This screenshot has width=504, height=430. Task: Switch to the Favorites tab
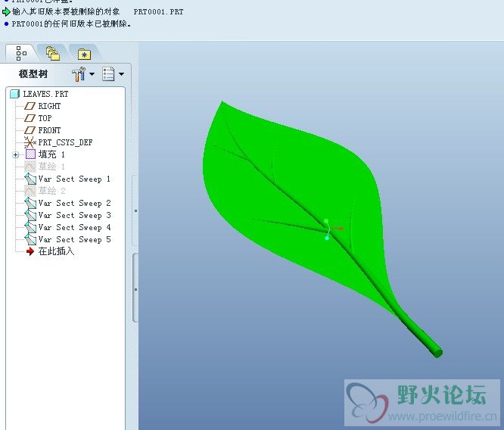(84, 54)
